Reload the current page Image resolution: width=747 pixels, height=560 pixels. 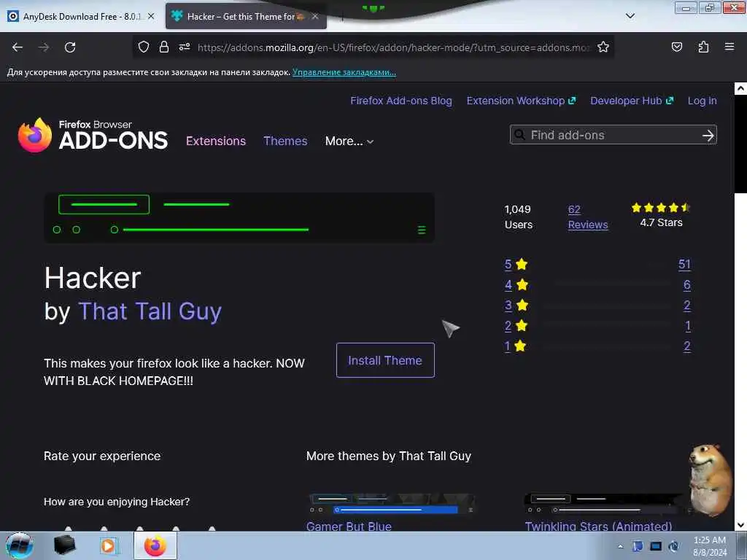click(x=70, y=47)
